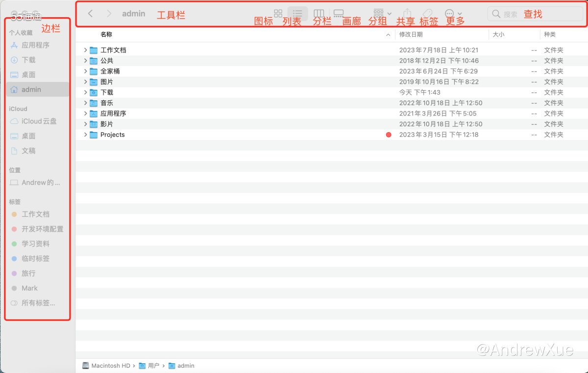Image resolution: width=588 pixels, height=373 pixels.
Task: Click 用户 in the path bar
Action: click(x=149, y=366)
